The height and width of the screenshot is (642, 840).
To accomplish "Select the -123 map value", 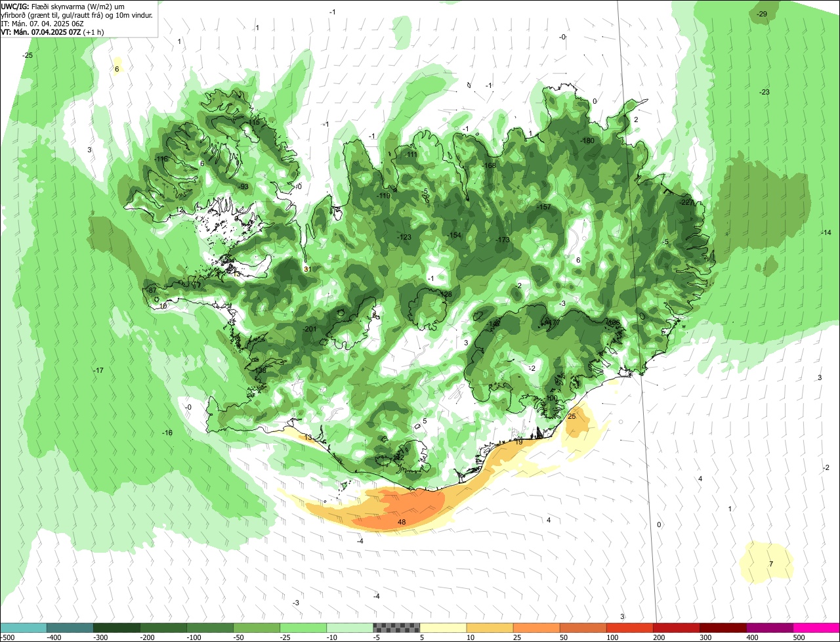I will coord(404,237).
